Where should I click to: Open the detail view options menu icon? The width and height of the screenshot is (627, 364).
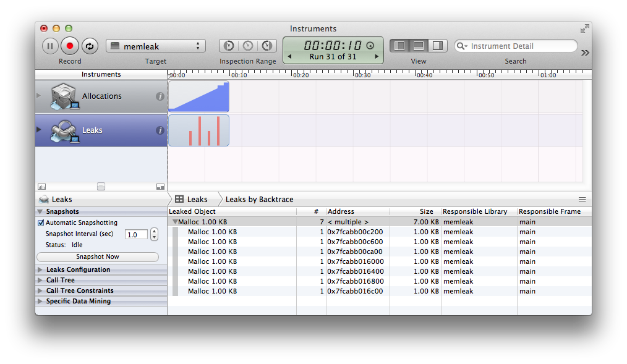pyautogui.click(x=582, y=200)
